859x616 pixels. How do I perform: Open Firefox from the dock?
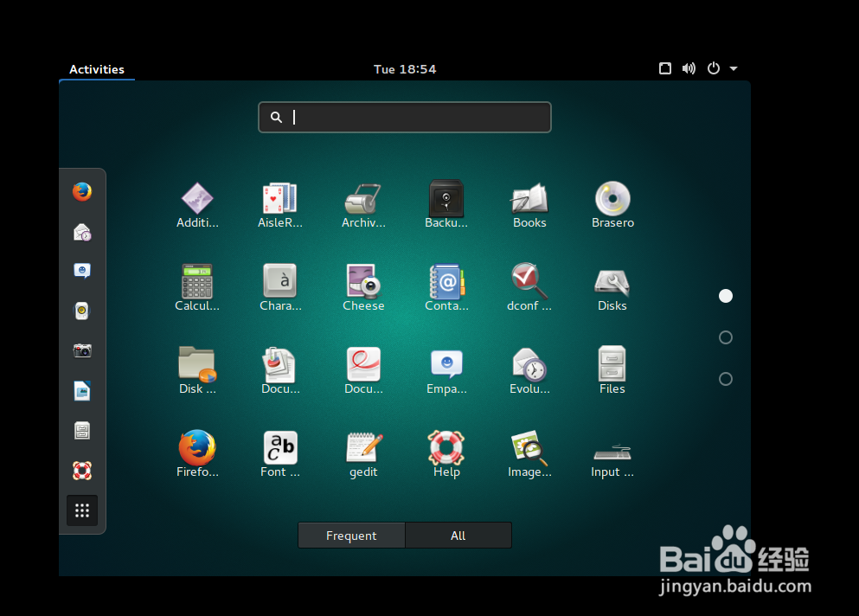tap(82, 191)
